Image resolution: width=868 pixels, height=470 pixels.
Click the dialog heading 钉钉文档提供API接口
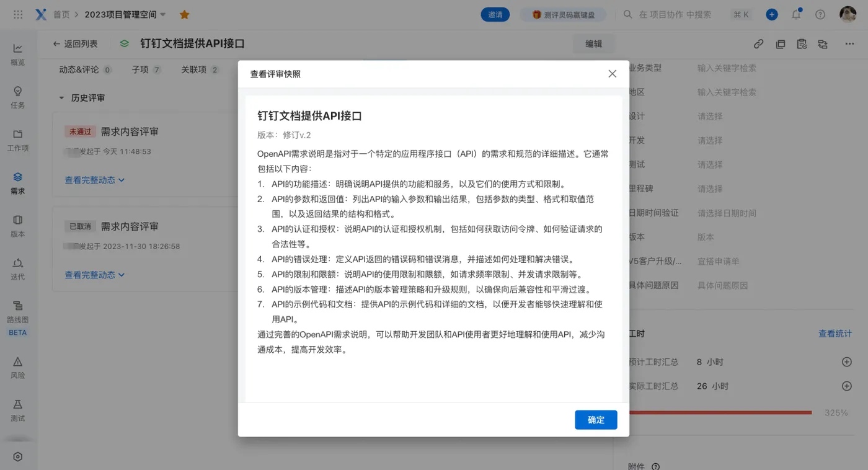pos(309,116)
